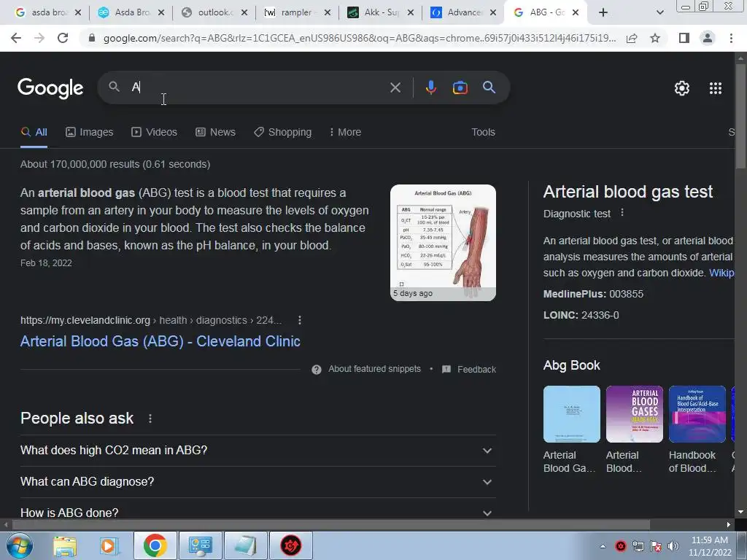Open the Chrome tab search dropdown

(x=659, y=12)
